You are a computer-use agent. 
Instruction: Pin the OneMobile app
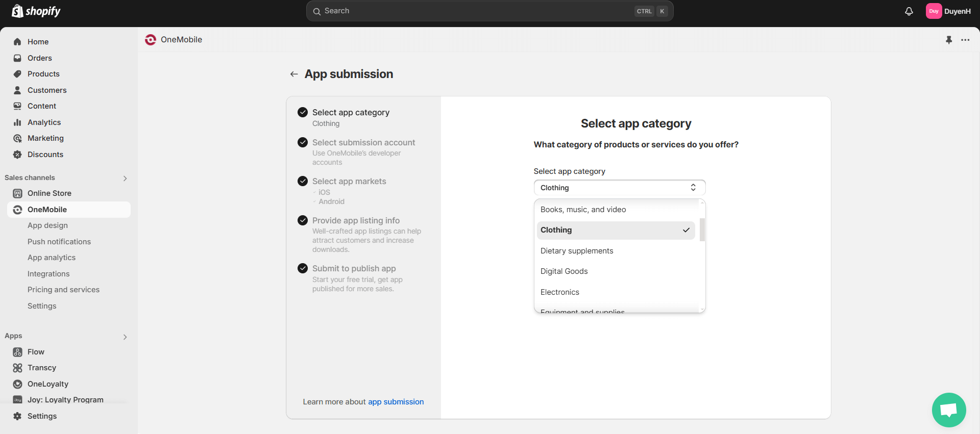[x=949, y=40]
